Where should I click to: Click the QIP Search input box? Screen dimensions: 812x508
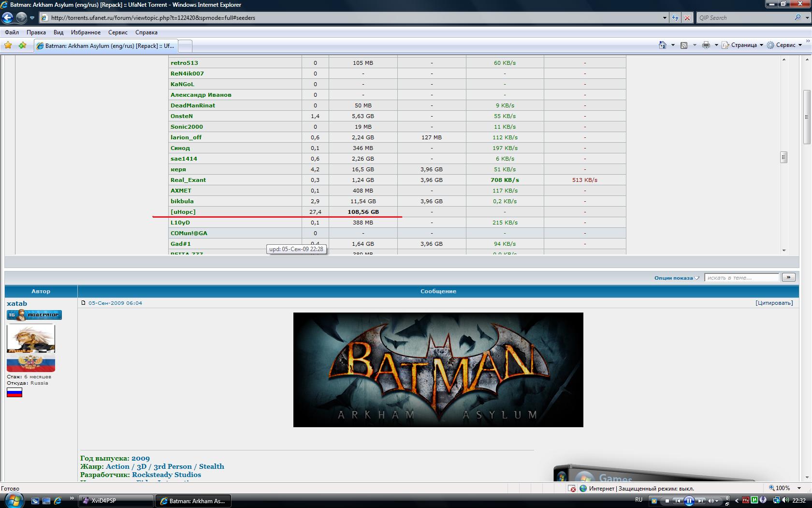coord(744,18)
